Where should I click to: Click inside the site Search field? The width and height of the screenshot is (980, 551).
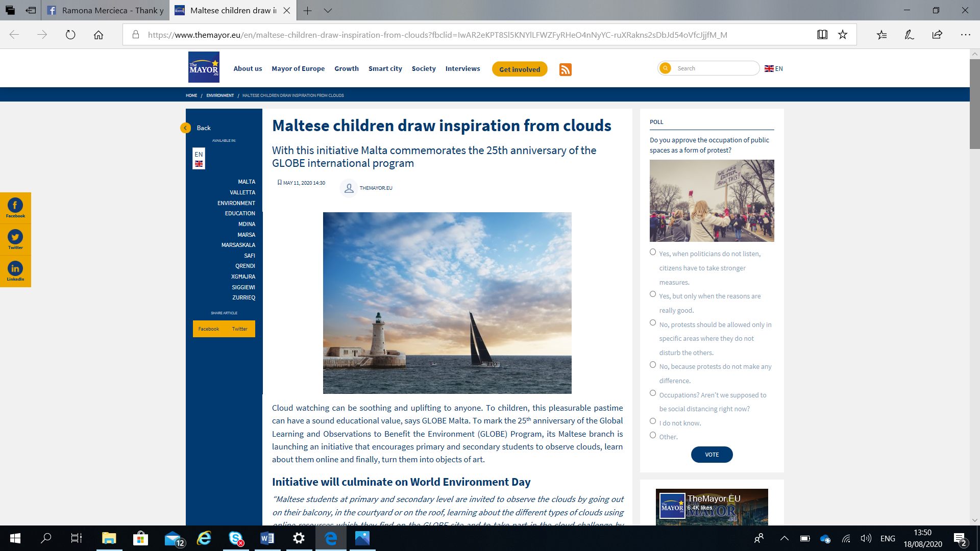(715, 68)
